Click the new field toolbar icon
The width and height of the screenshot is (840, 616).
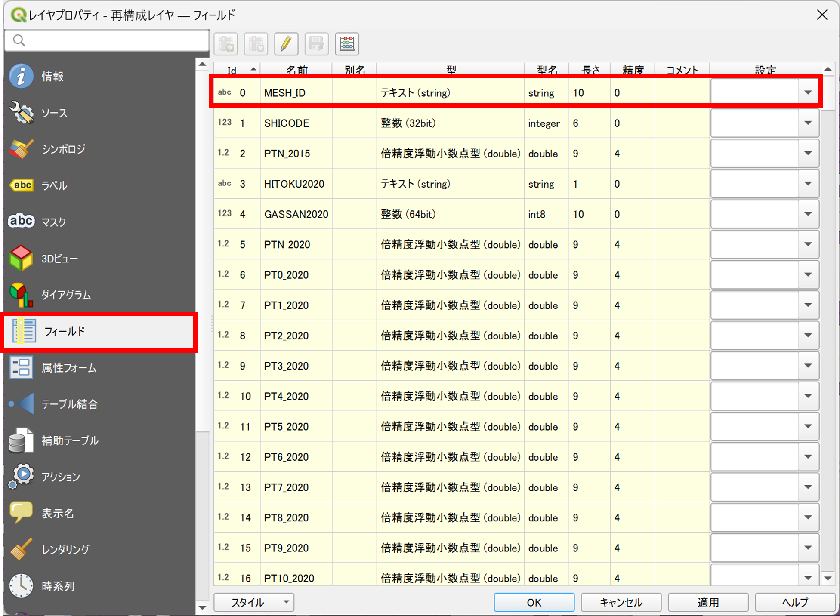tap(226, 44)
